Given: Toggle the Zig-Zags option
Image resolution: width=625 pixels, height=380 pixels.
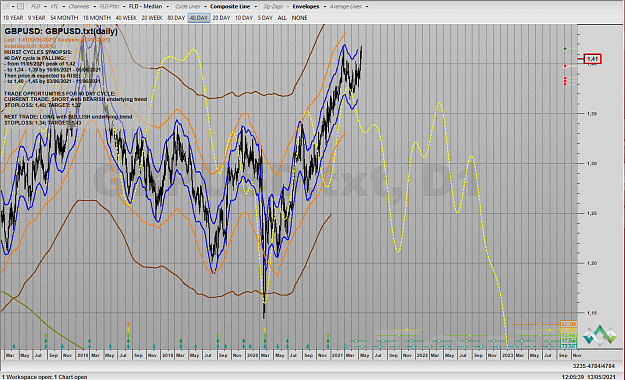Looking at the screenshot, I should pyautogui.click(x=273, y=6).
